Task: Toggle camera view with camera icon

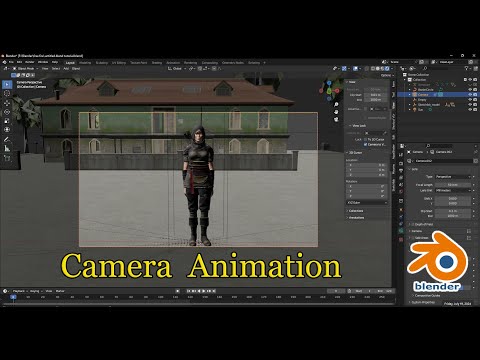Action: 336,119
